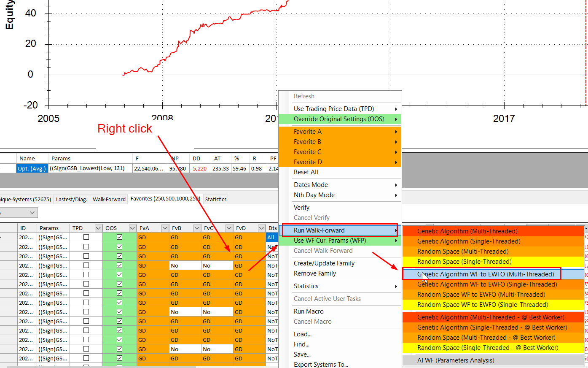Tick the TPD checkbox in the first row

point(86,237)
